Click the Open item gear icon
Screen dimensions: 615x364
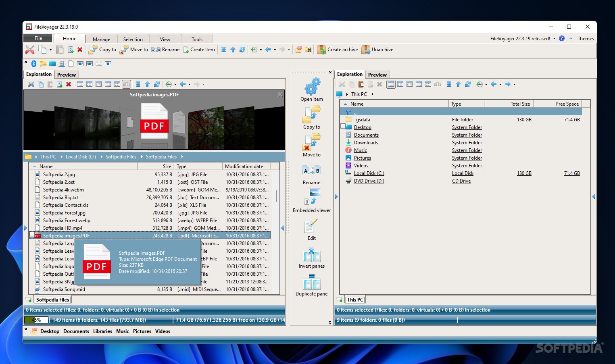(312, 86)
